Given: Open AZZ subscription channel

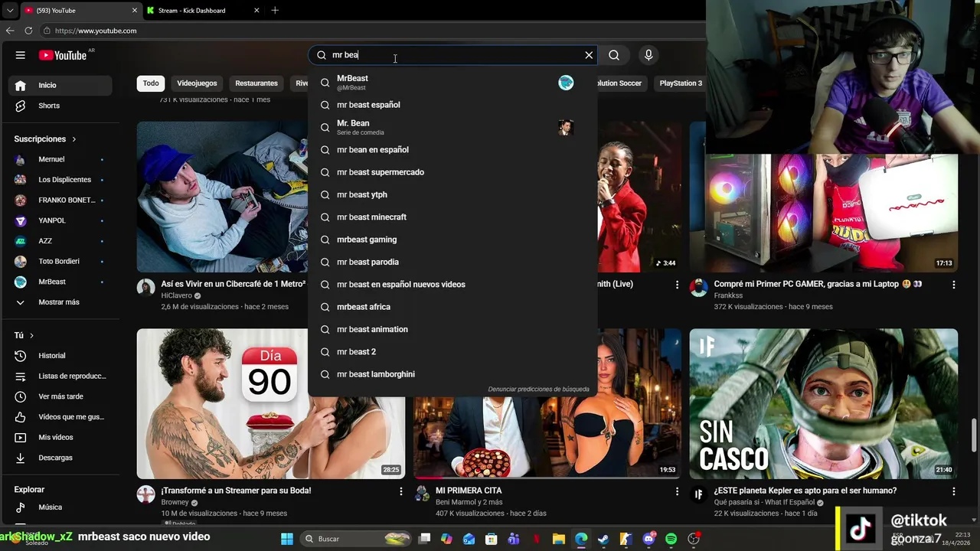Looking at the screenshot, I should pos(61,241).
